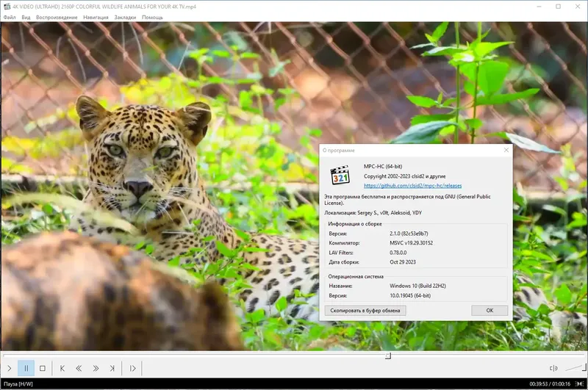Open the Помощь menu

pos(152,17)
